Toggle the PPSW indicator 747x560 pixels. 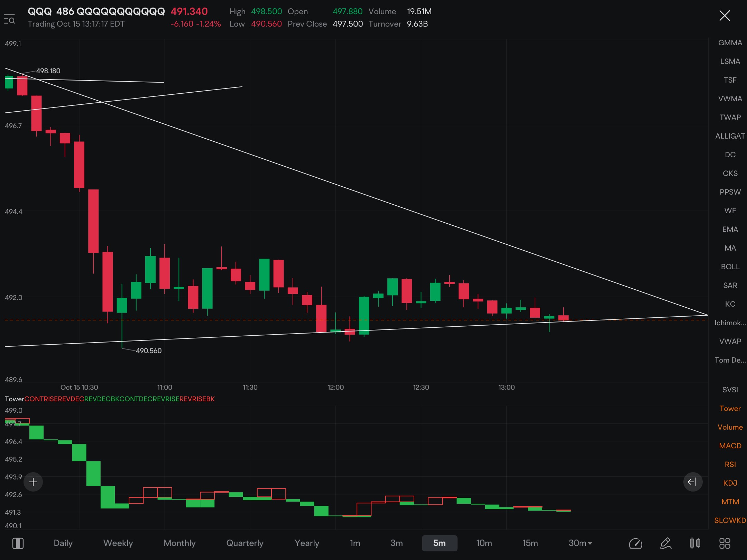pyautogui.click(x=730, y=192)
